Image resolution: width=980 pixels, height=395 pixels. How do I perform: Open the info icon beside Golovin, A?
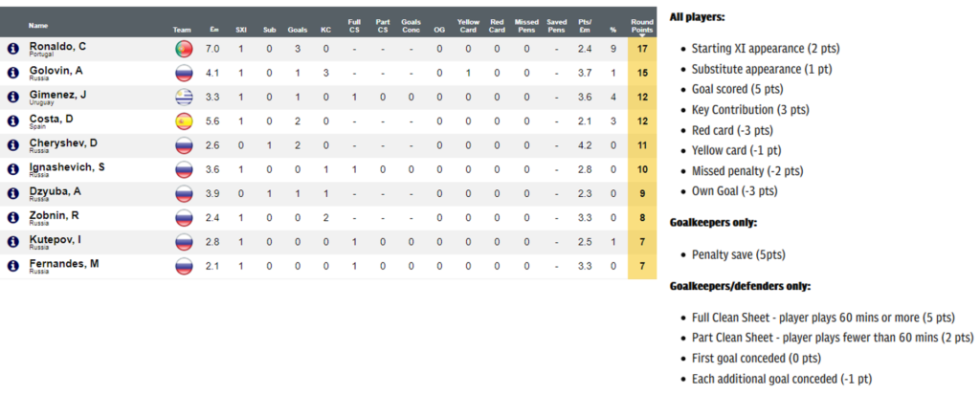[13, 73]
